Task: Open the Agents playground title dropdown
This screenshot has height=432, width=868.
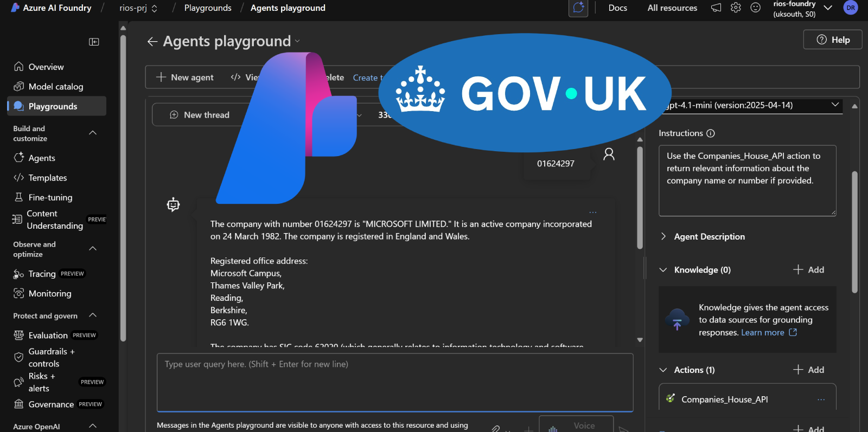Action: coord(297,41)
